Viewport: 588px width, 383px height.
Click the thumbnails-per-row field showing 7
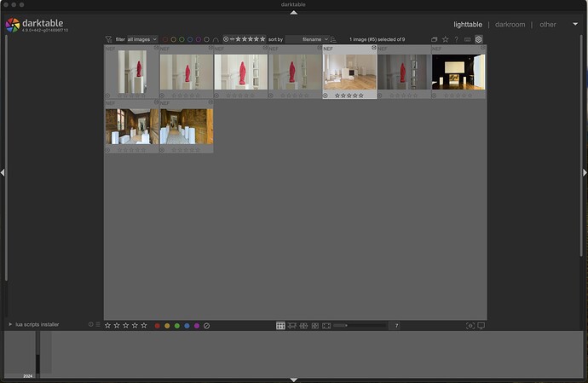tap(394, 326)
